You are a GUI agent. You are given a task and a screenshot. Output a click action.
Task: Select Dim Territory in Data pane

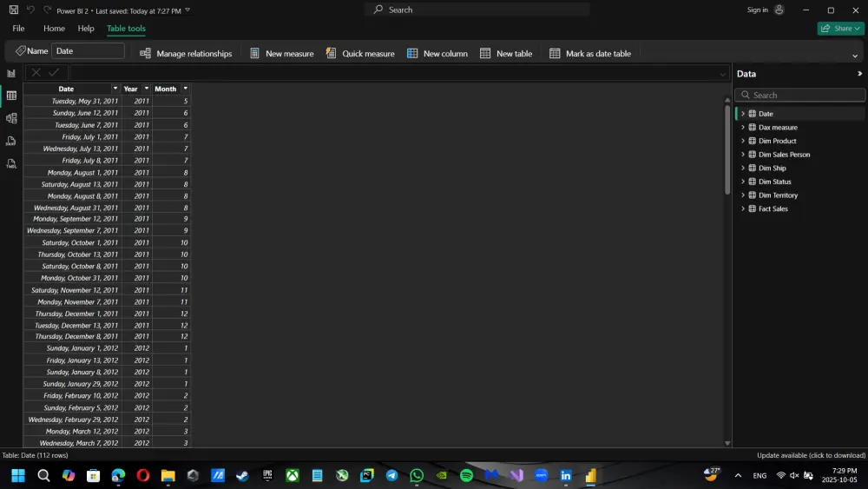tap(778, 195)
